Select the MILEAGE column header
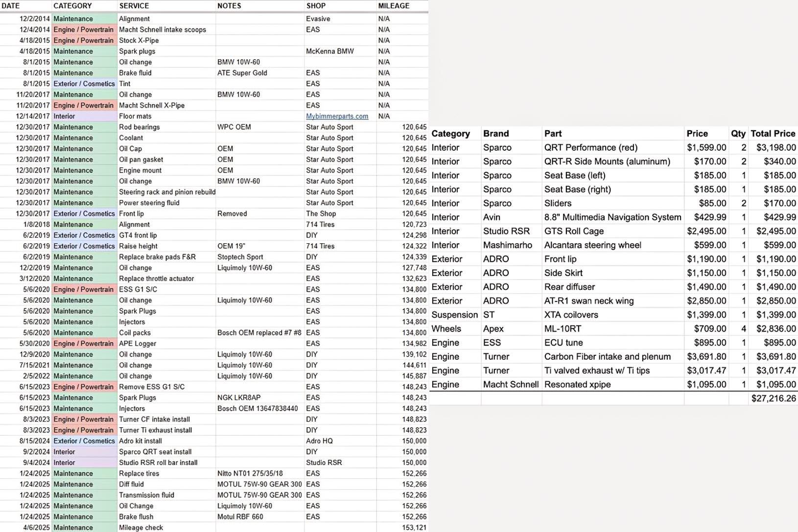Image resolution: width=798 pixels, height=532 pixels. point(394,6)
